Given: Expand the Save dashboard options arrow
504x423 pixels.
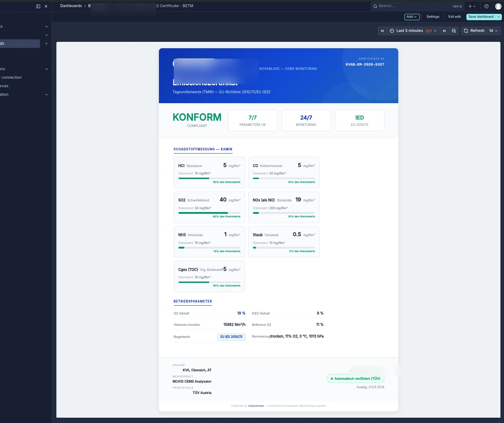Looking at the screenshot, I should pyautogui.click(x=499, y=17).
